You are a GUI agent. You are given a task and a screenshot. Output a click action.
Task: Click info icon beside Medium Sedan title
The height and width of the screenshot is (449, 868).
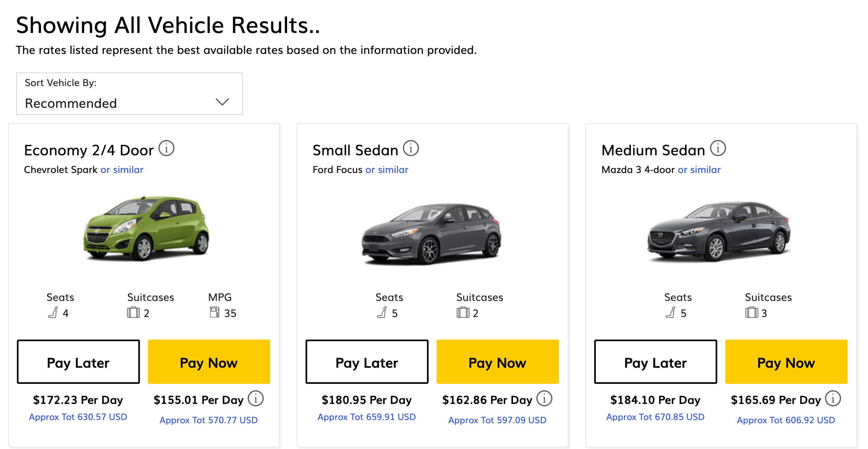point(718,148)
